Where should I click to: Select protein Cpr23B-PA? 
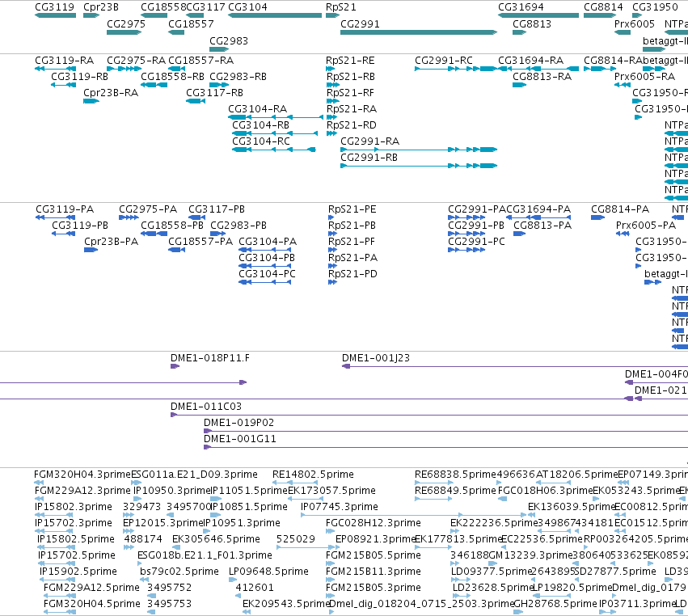[x=91, y=250]
